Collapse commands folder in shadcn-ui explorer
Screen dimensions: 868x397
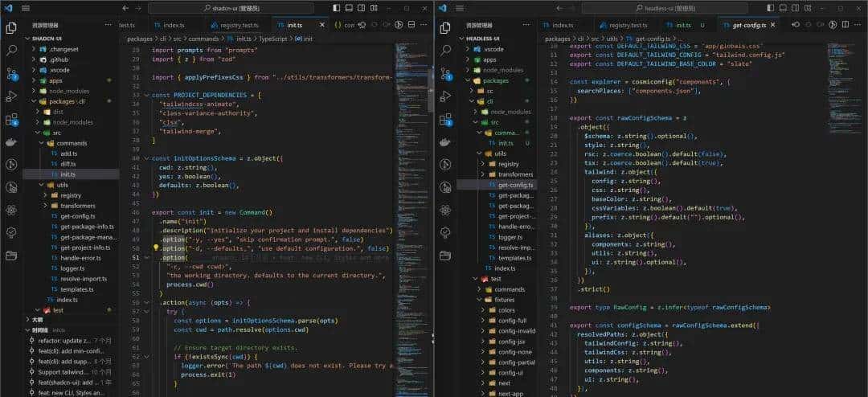42,143
